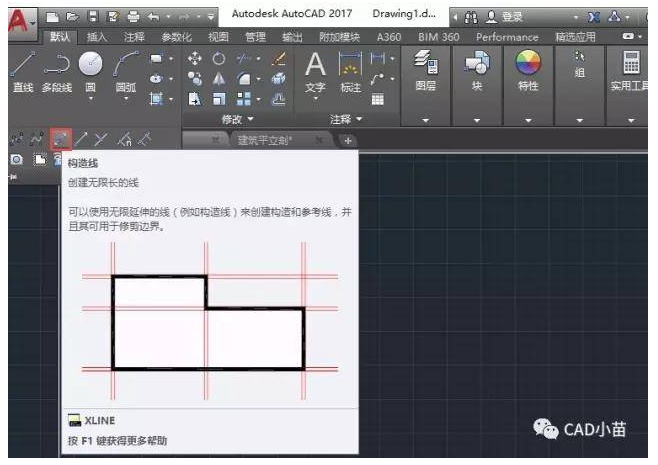This screenshot has width=658, height=465.
Task: Click the Leader tool icon
Action: 378,78
